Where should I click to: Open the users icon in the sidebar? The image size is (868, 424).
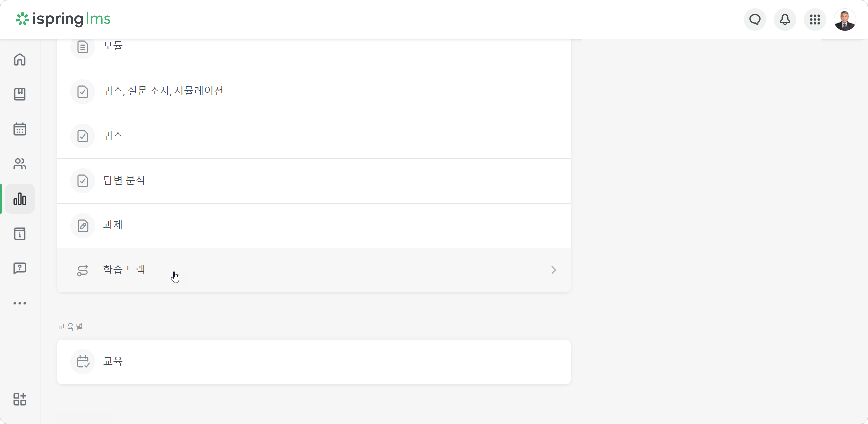[20, 164]
